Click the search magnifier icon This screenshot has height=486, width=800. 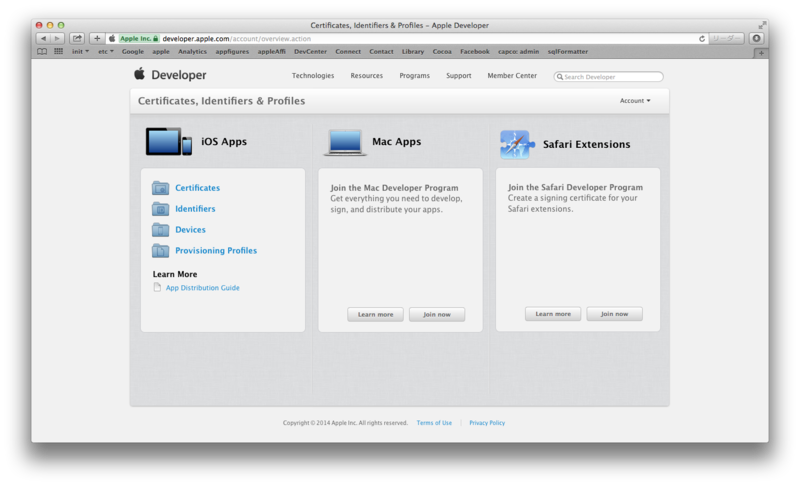point(560,77)
